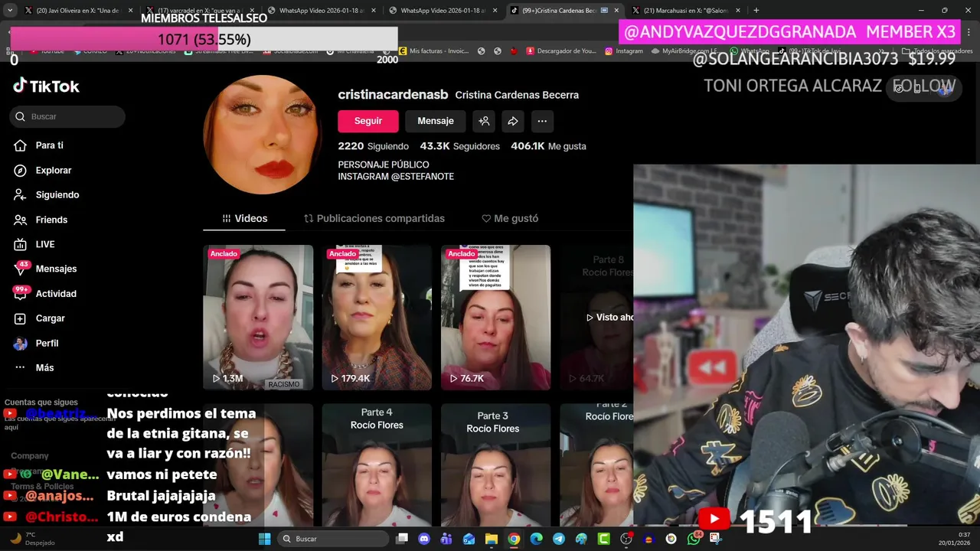Open the tab search dropdown arrow
Viewport: 980px width, 551px height.
click(11, 11)
